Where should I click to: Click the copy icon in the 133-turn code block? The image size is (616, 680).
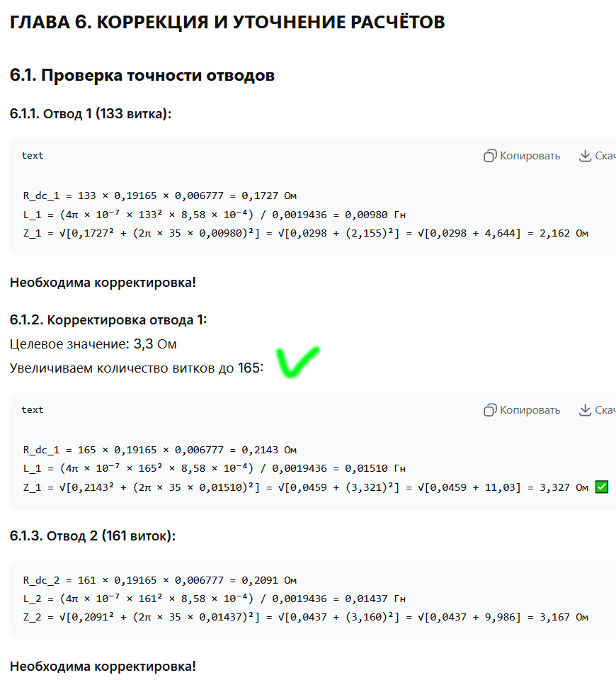click(x=490, y=156)
